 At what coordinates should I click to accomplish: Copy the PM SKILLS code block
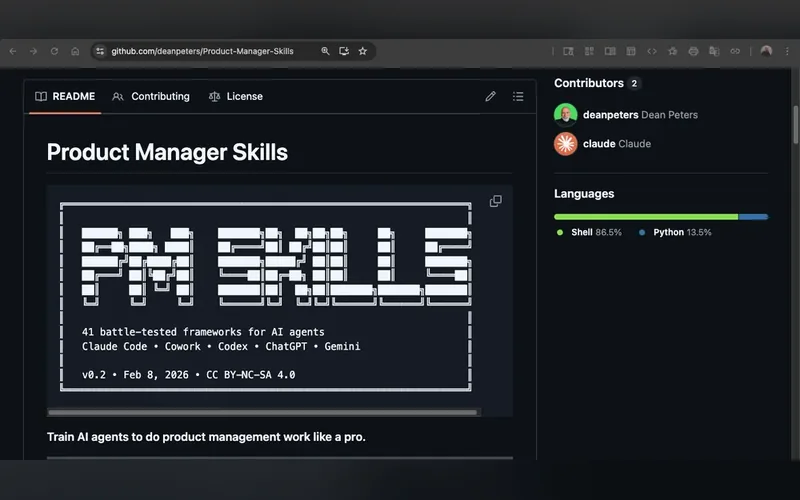pyautogui.click(x=495, y=201)
